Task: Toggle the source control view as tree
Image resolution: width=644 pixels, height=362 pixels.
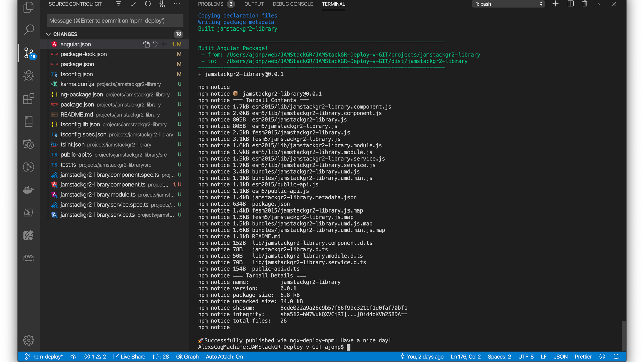Action: [119, 4]
